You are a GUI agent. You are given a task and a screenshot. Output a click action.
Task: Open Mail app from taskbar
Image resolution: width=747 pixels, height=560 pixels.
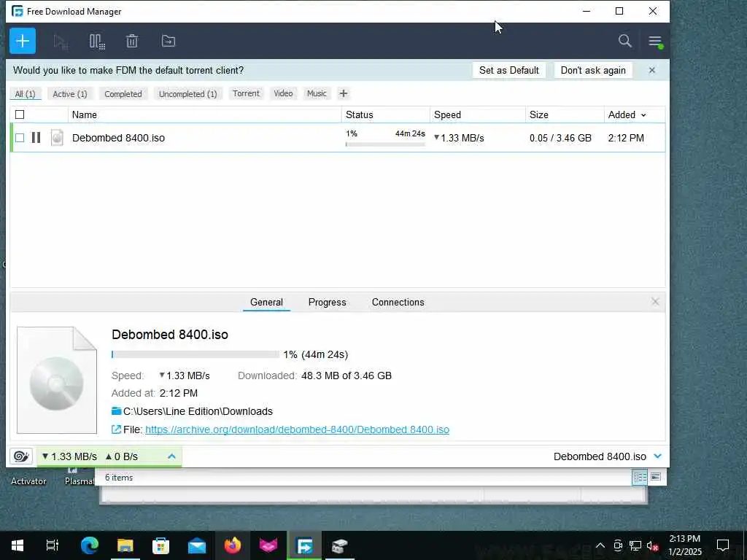pyautogui.click(x=197, y=545)
